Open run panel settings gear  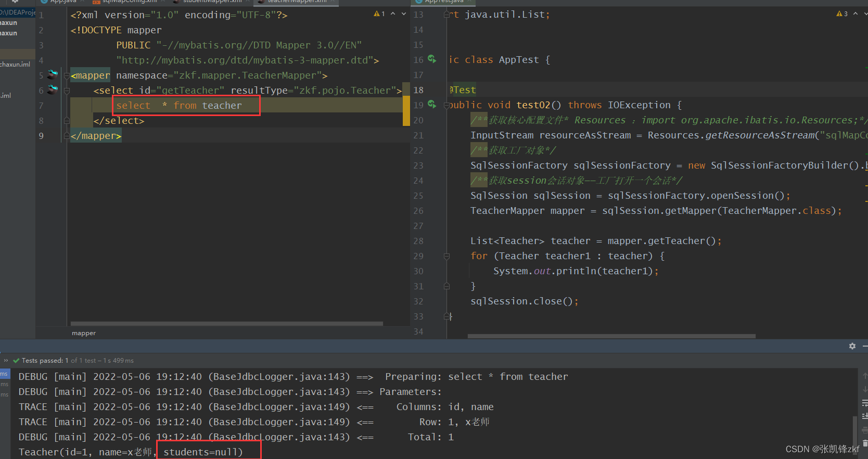pos(852,346)
